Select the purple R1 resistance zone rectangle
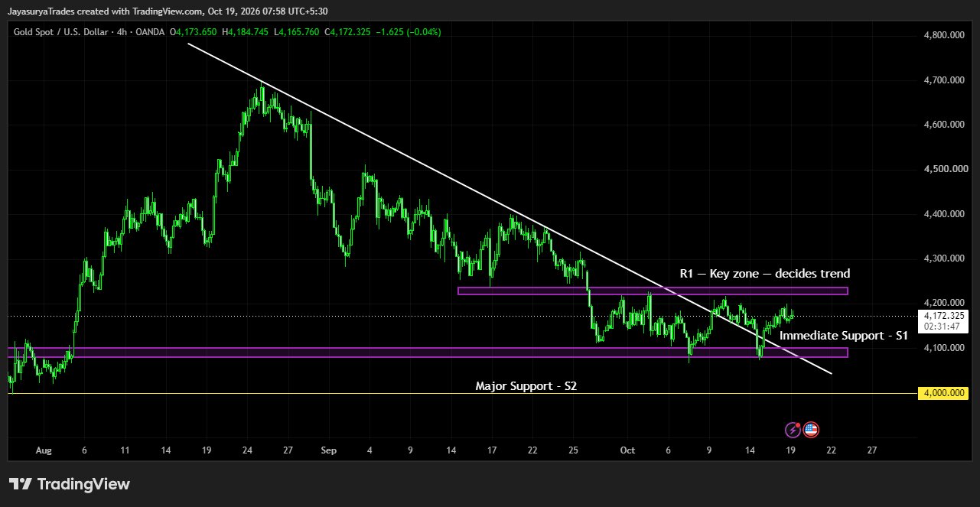The height and width of the screenshot is (507, 980). (653, 291)
